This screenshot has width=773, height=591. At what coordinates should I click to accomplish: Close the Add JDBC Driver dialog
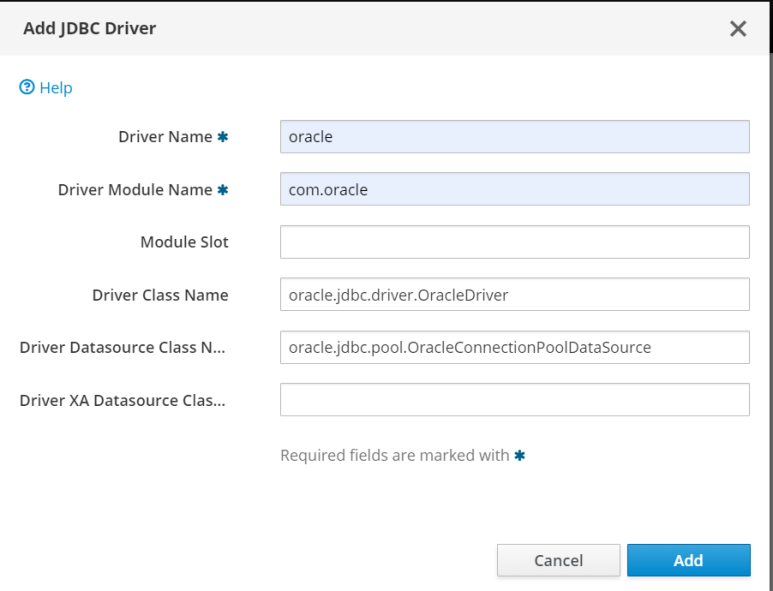click(738, 29)
